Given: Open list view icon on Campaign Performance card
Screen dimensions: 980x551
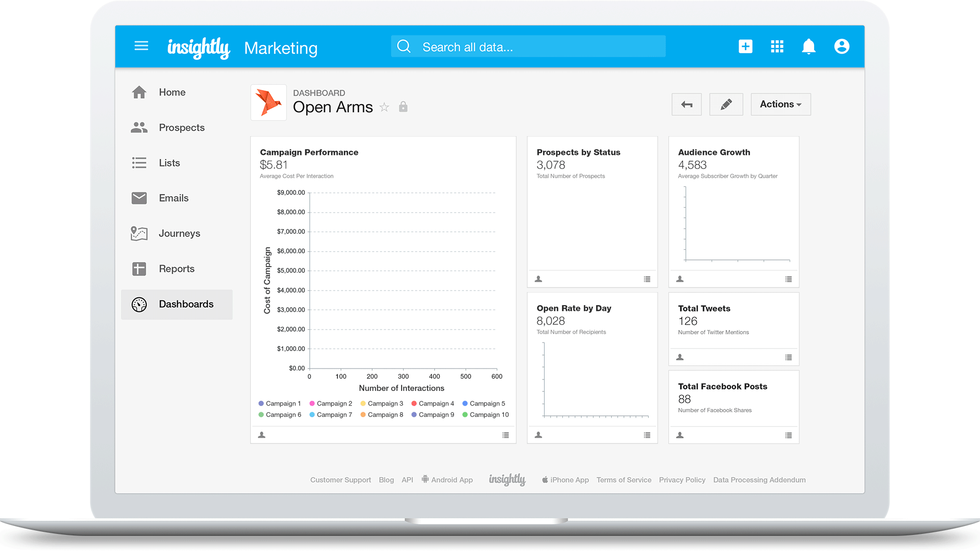Looking at the screenshot, I should coord(506,435).
